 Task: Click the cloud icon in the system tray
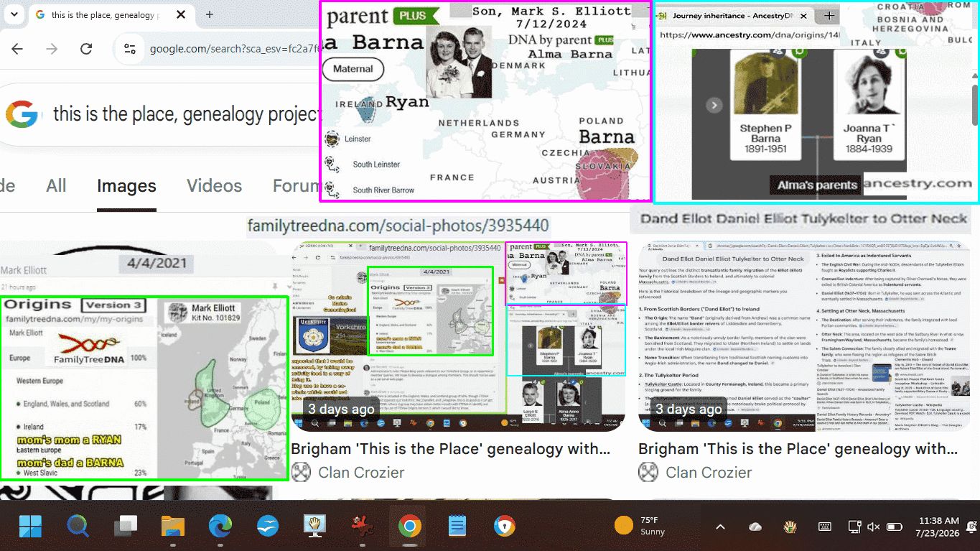tap(755, 527)
